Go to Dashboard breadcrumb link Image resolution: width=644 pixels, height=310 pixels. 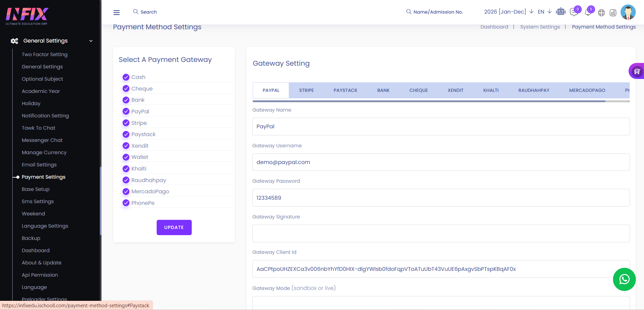pos(494,27)
